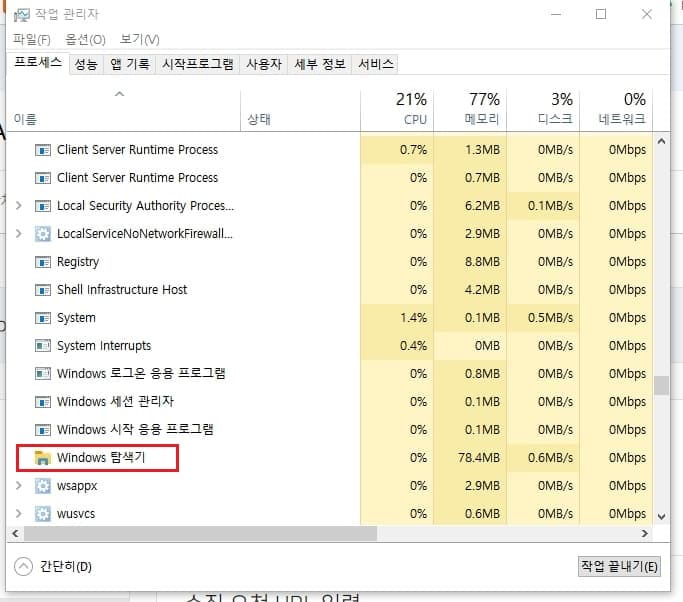Sort by the 0% 네트워크 column header

click(616, 110)
